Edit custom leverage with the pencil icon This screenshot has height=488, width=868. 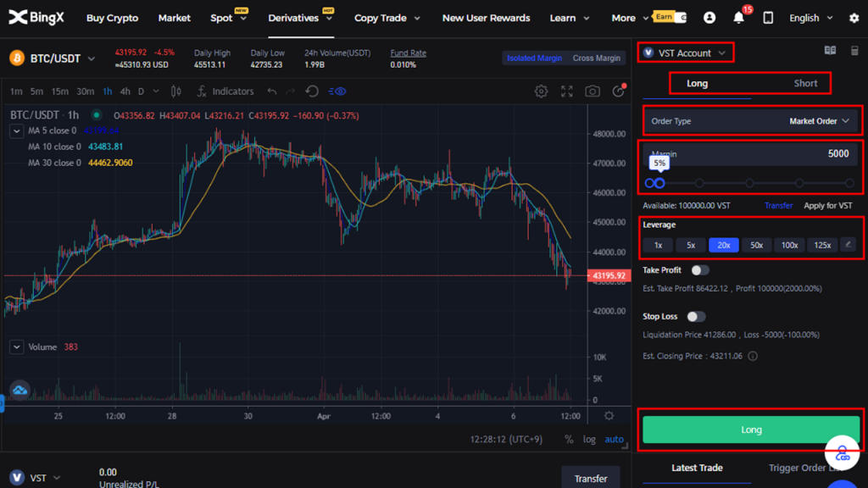tap(848, 245)
